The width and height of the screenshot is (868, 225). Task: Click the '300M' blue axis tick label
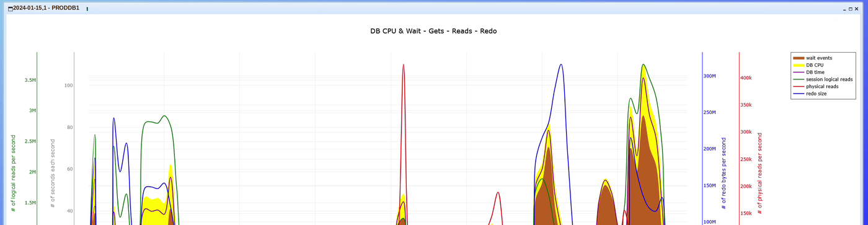(709, 76)
